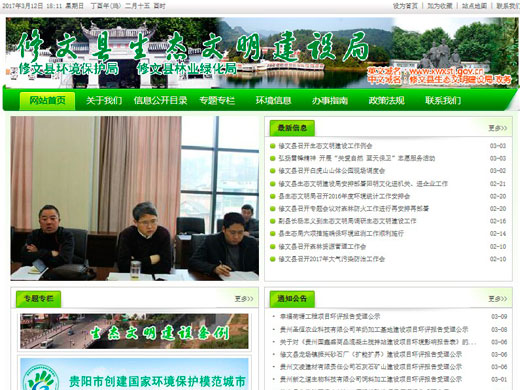Go to 信息公开目录 in the nav bar
Viewport: 520px width, 390px height.
pos(160,100)
